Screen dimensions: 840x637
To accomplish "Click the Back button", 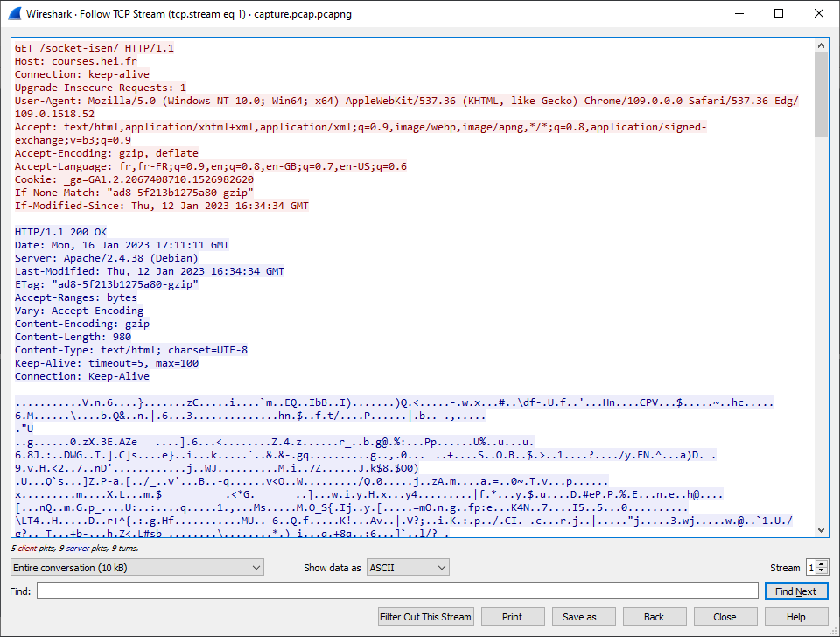I will pos(654,617).
